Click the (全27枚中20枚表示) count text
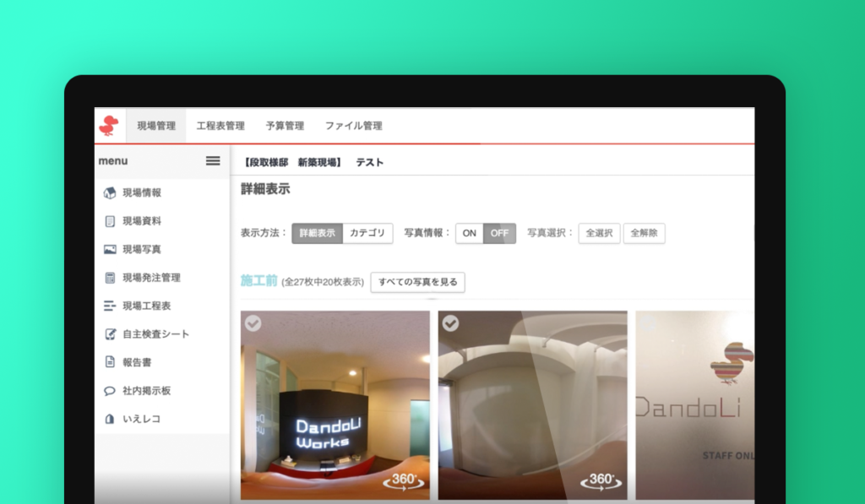Screen dimensions: 865x504 pos(323,282)
